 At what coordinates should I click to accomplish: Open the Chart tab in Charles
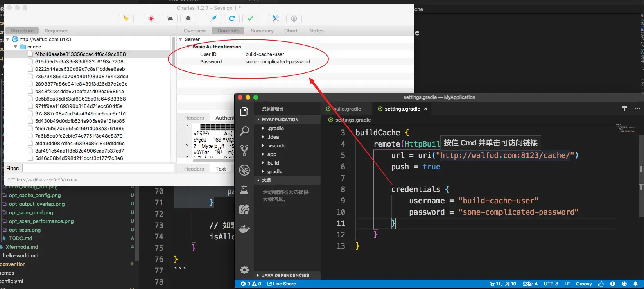291,31
